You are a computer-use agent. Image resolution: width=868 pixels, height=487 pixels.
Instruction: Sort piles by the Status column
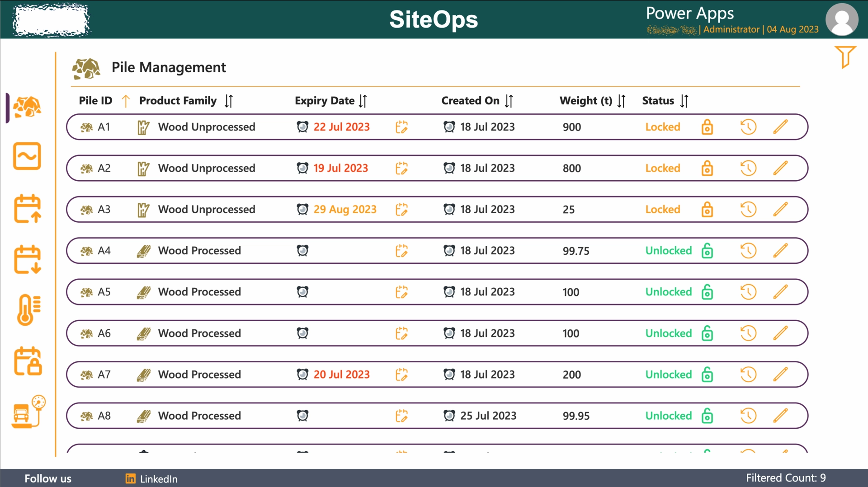click(684, 101)
